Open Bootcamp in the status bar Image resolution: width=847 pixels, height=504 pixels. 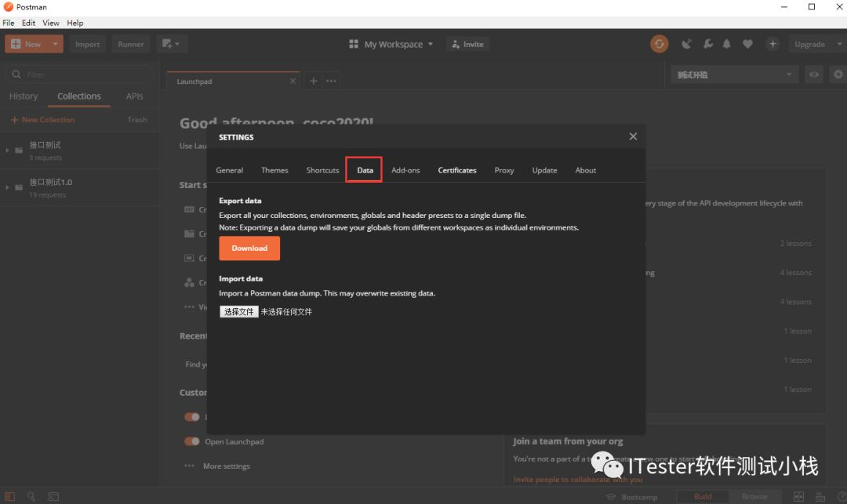tap(632, 497)
